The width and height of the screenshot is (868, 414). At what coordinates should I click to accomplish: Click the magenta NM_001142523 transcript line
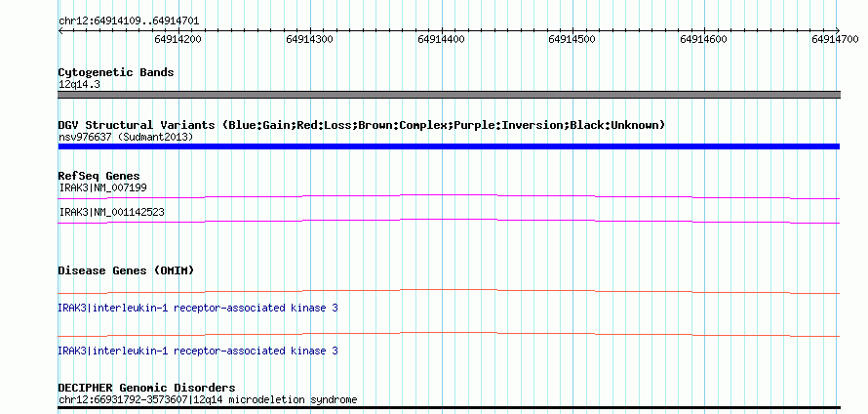449,221
